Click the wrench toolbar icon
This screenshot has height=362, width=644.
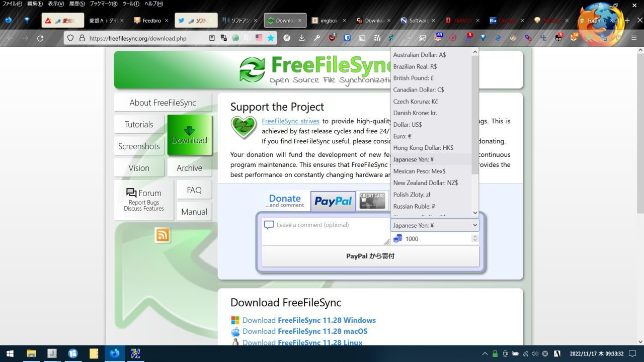coord(317,38)
